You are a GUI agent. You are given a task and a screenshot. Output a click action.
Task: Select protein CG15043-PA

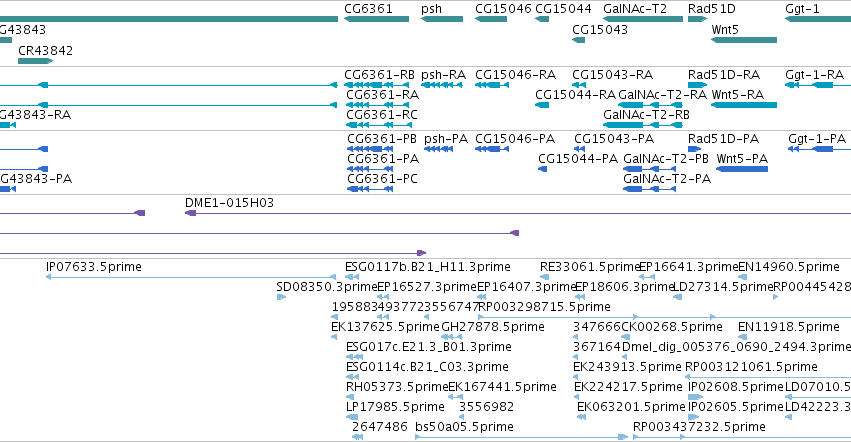580,149
